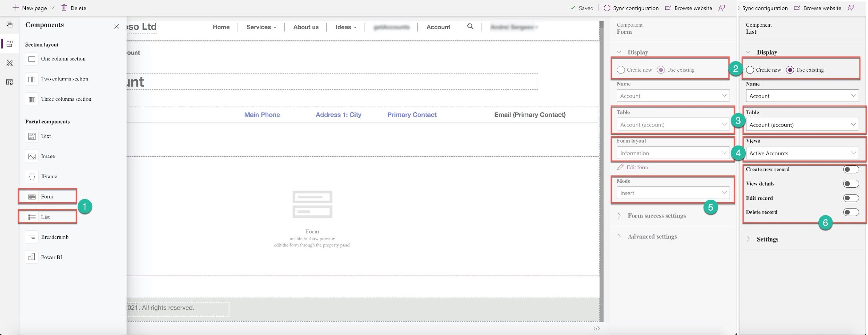Select the Email (Primary Contact) column header
The height and width of the screenshot is (335, 868).
pyautogui.click(x=530, y=115)
